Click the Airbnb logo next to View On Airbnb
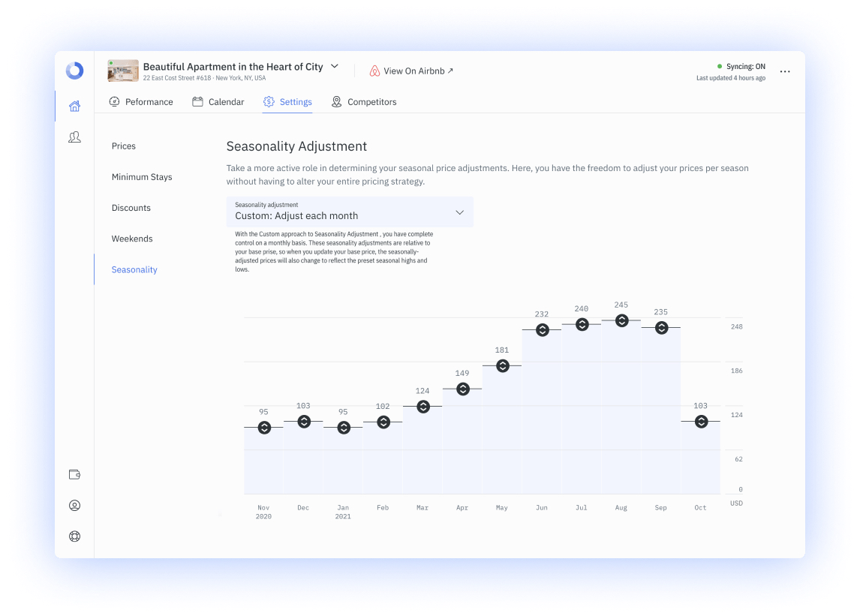 (x=374, y=71)
